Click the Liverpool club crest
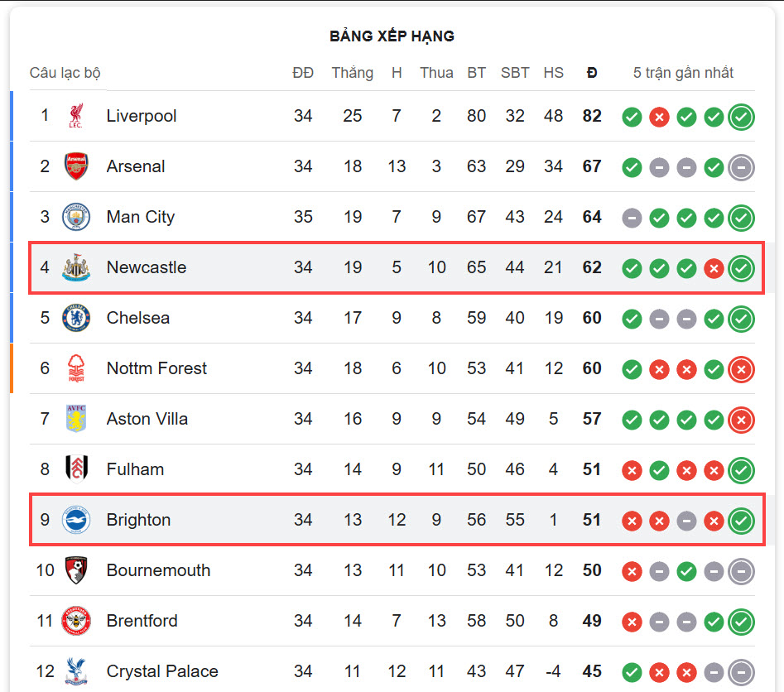784x692 pixels. tap(76, 116)
